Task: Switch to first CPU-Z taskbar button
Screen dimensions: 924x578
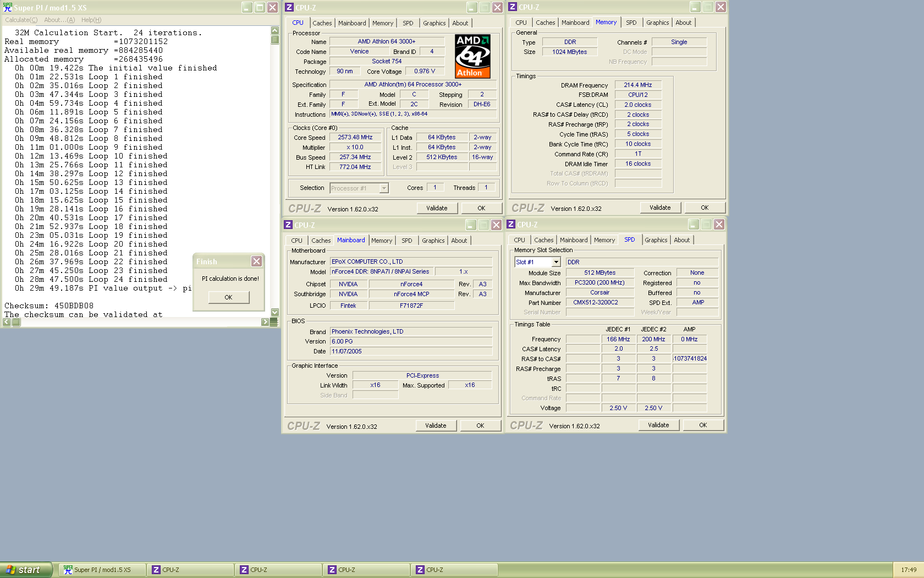Action: 190,570
